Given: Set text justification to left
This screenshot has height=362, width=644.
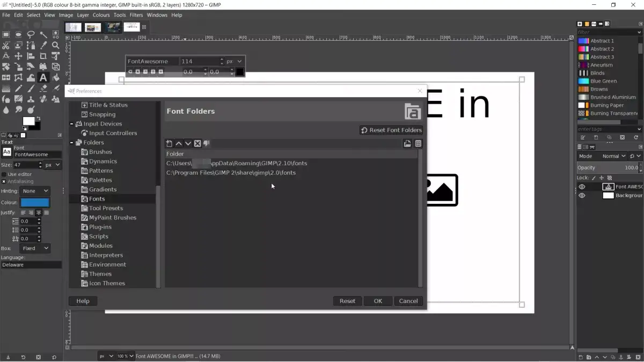Looking at the screenshot, I should (23, 212).
